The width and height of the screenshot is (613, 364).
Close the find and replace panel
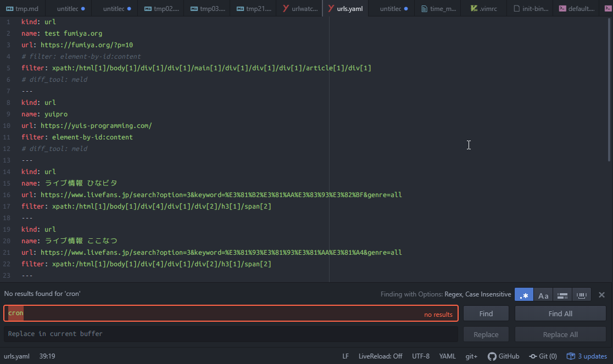pyautogui.click(x=601, y=295)
